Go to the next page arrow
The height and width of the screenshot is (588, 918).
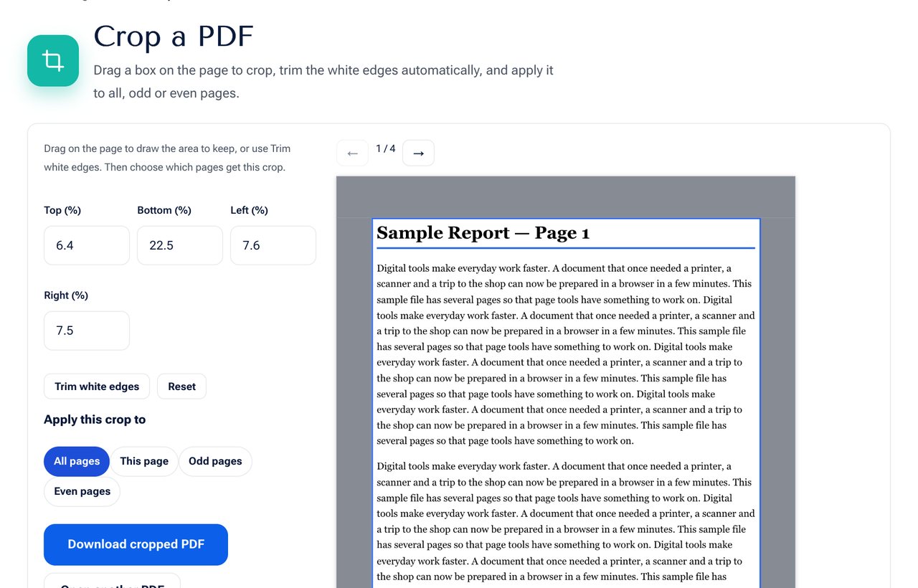pos(418,153)
